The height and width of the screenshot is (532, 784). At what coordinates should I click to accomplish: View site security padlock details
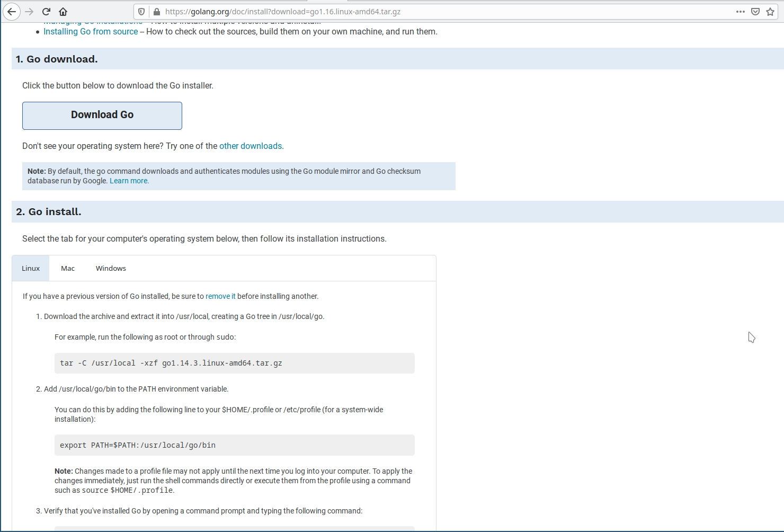point(156,12)
